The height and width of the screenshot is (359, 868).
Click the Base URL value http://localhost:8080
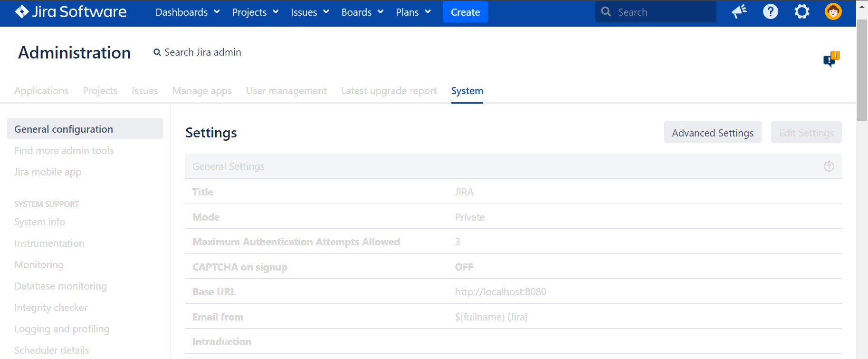[x=501, y=292]
